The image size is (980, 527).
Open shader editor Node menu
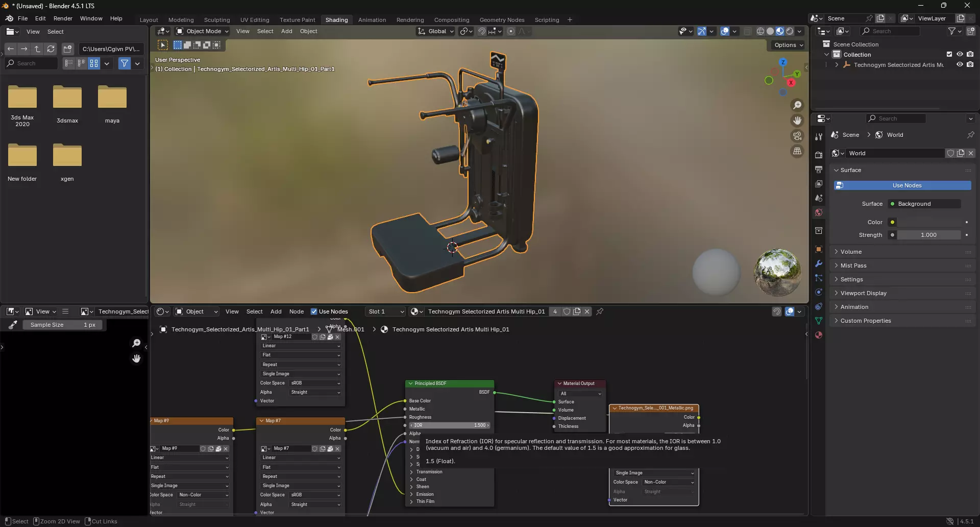coord(297,312)
